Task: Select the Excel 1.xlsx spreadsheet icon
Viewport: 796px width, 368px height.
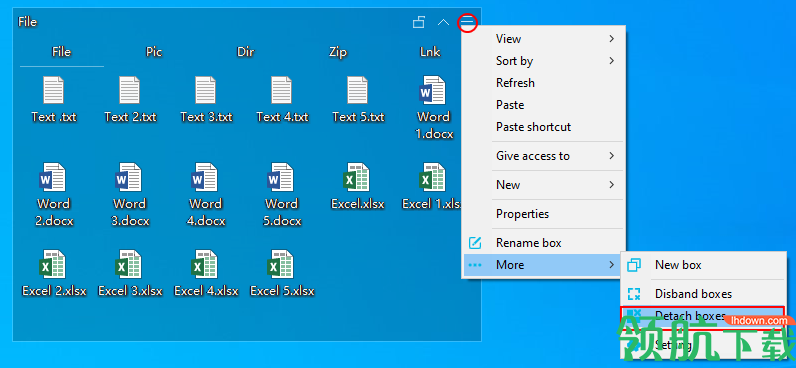Action: tap(433, 177)
